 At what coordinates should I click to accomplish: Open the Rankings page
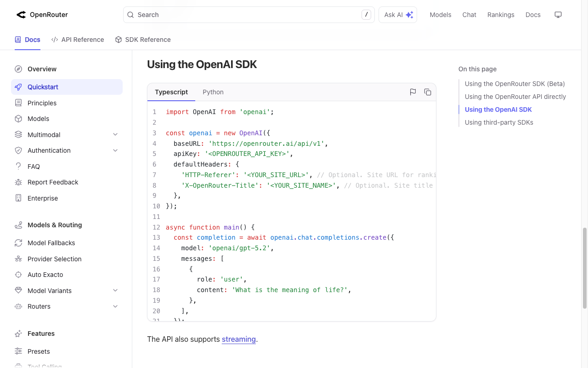point(501,15)
